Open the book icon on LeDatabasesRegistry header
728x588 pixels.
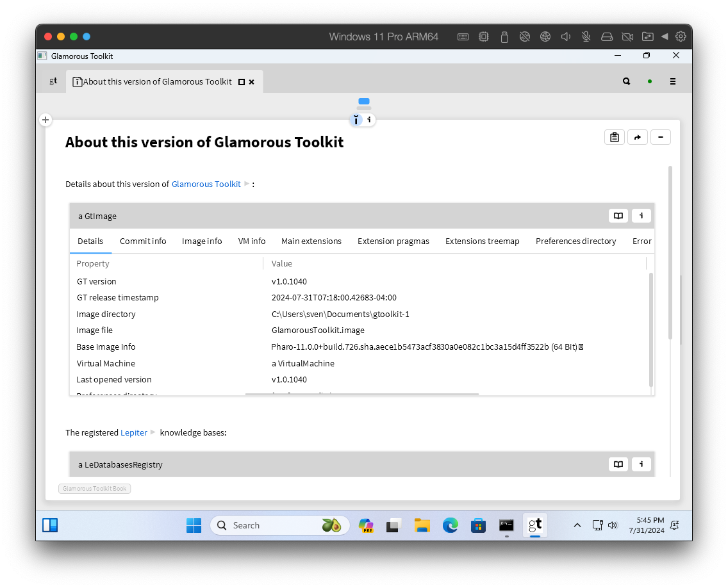point(618,464)
